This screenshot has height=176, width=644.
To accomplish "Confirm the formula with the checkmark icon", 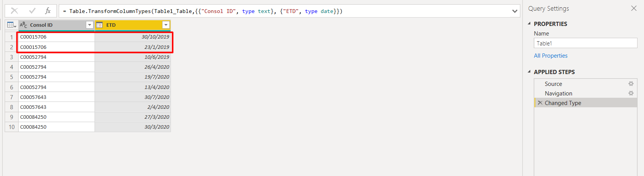I will pyautogui.click(x=32, y=11).
